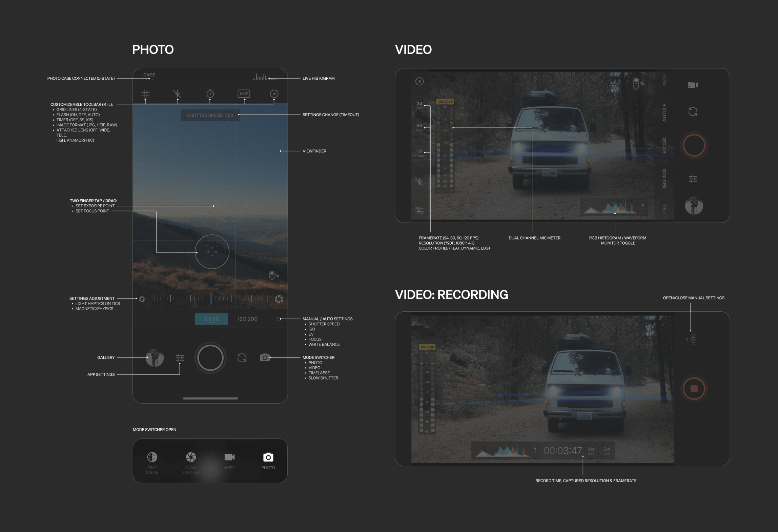Select VIDEO in mode switcher
Screen dimensions: 778x532
point(229,461)
